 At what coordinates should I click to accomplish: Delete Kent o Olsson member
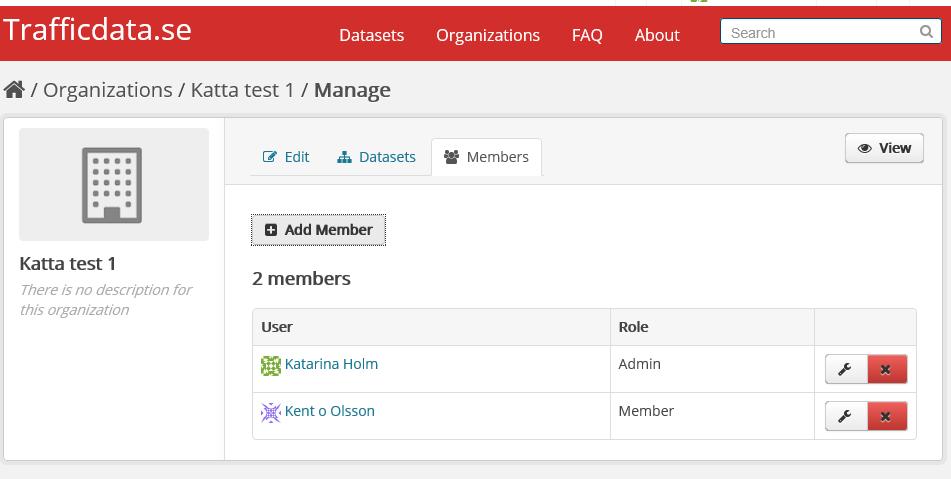887,416
